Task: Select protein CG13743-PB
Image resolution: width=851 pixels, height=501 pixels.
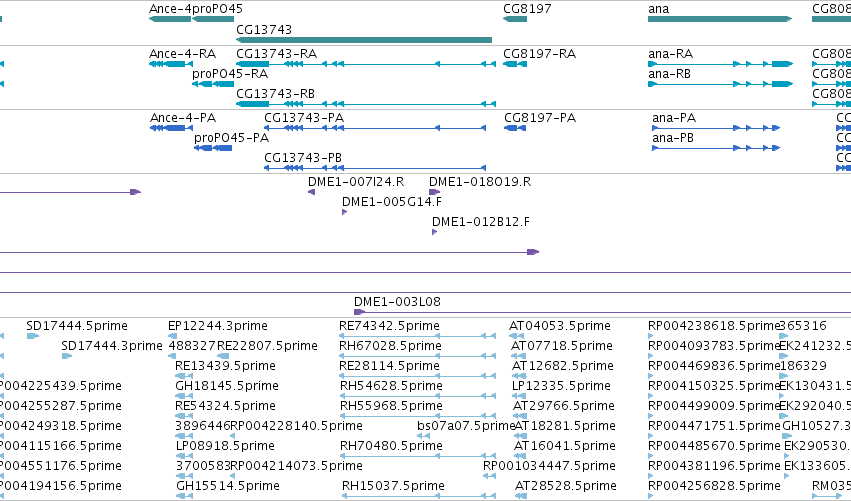Action: pyautogui.click(x=375, y=168)
